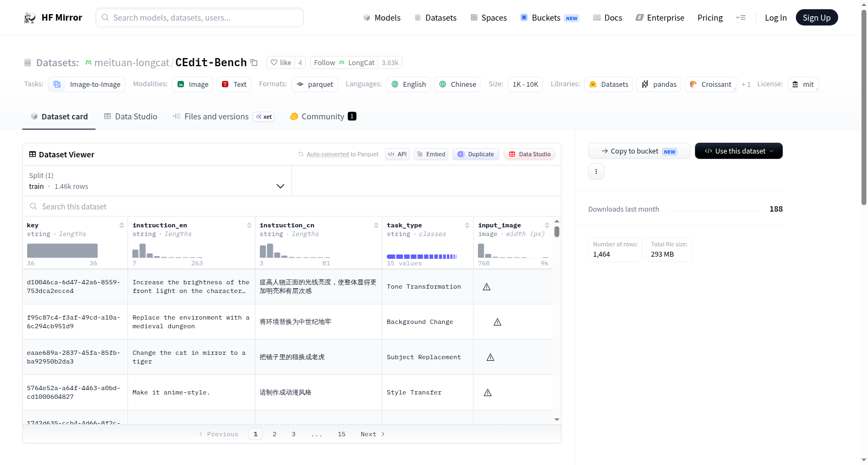Image resolution: width=868 pixels, height=465 pixels.
Task: Sort the instruction_cn column using its icon
Action: click(x=376, y=225)
